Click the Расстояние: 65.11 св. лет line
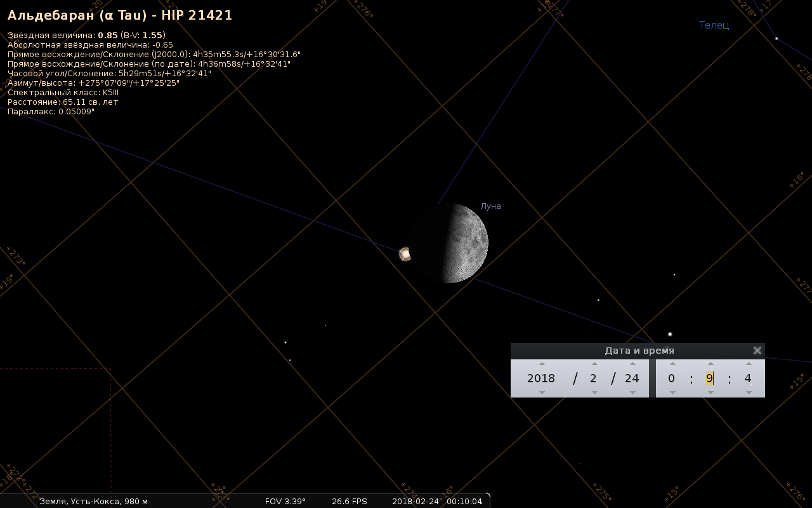The width and height of the screenshot is (812, 508). [63, 102]
